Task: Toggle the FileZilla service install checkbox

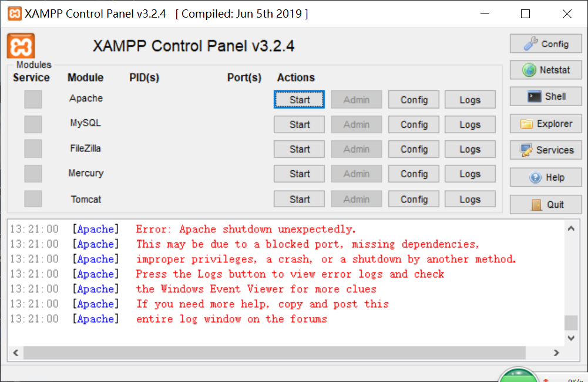Action: [33, 148]
